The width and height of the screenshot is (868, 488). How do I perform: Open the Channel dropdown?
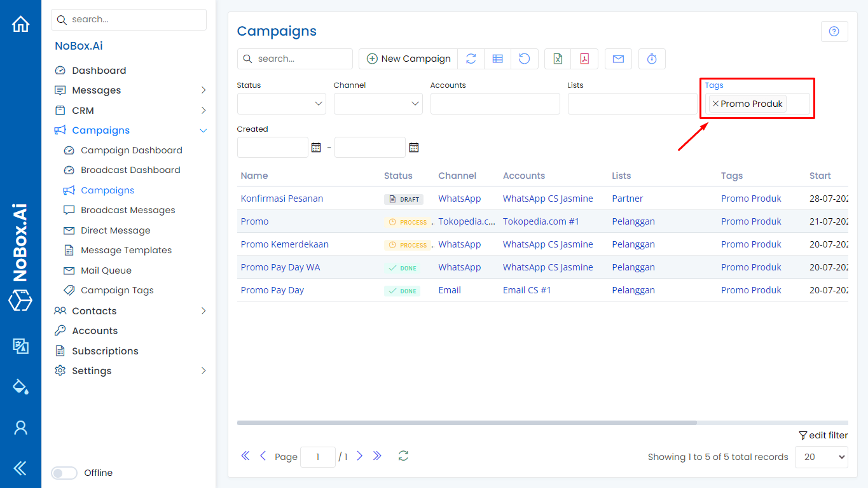point(378,103)
